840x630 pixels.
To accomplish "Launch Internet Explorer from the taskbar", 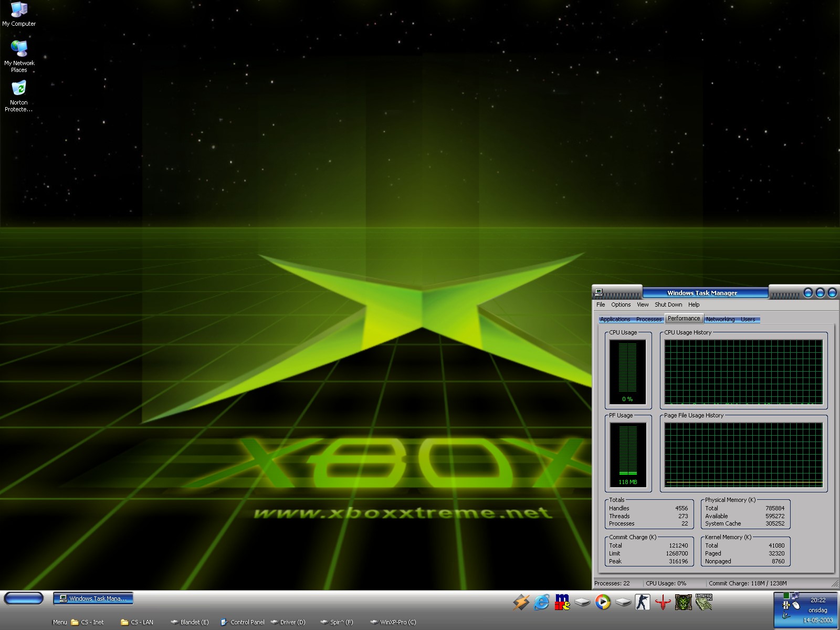I will pyautogui.click(x=541, y=602).
